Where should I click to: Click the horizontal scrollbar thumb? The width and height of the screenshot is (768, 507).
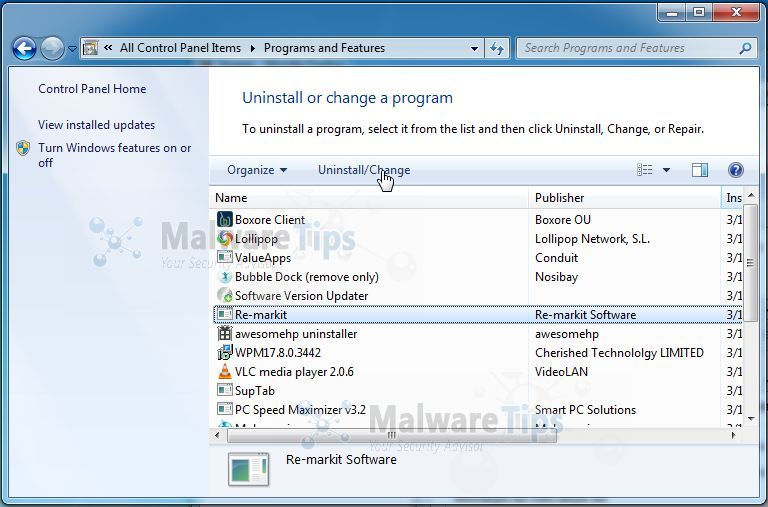[391, 435]
